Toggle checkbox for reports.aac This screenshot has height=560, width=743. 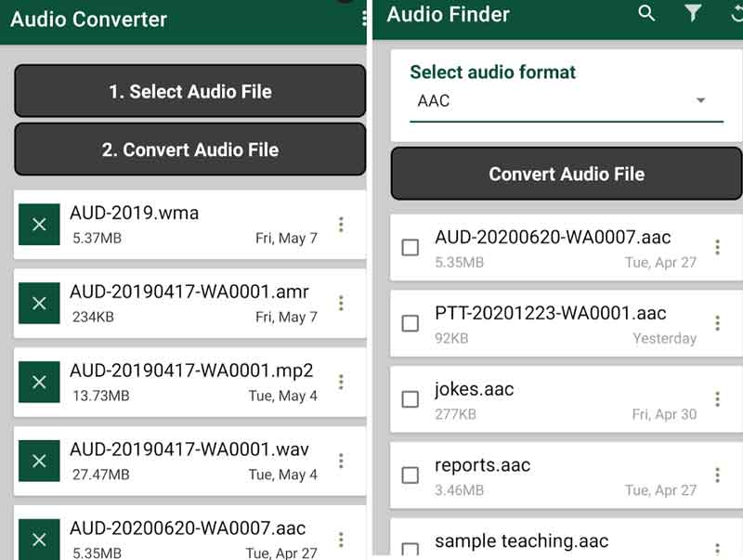point(410,475)
